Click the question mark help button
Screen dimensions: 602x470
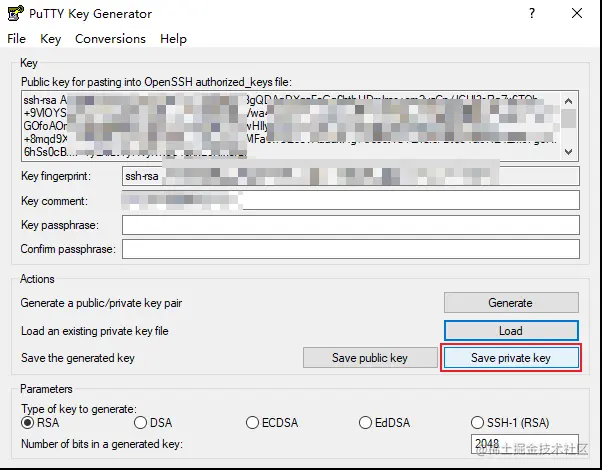(532, 13)
